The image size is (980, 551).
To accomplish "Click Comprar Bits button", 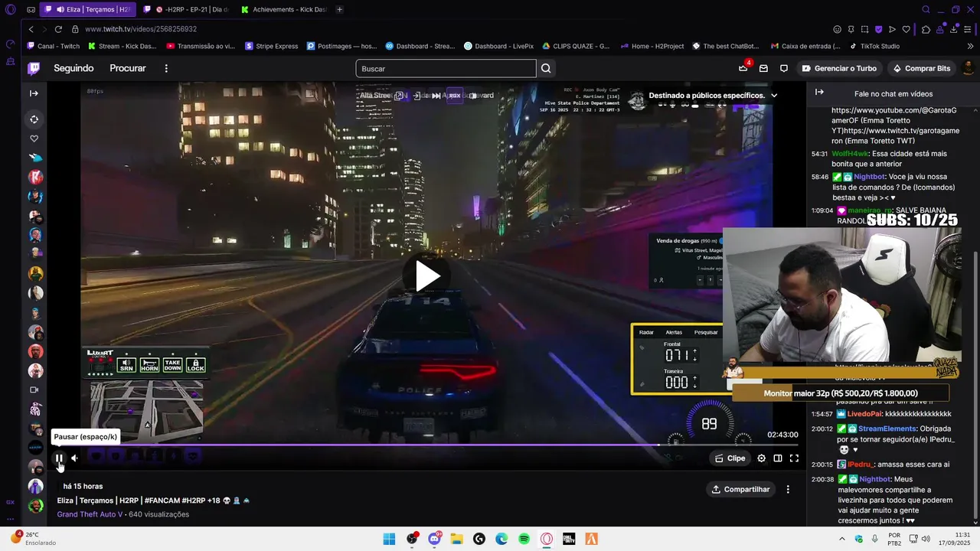I will tap(922, 68).
